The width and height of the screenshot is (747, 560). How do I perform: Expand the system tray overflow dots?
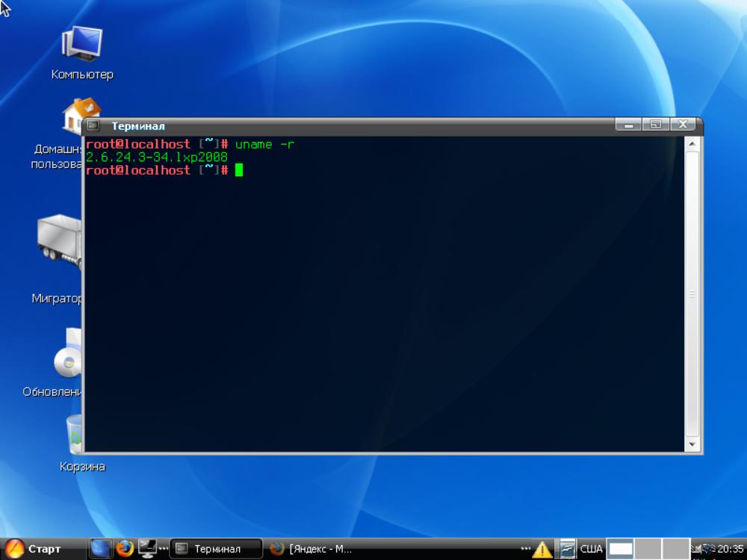pyautogui.click(x=525, y=549)
